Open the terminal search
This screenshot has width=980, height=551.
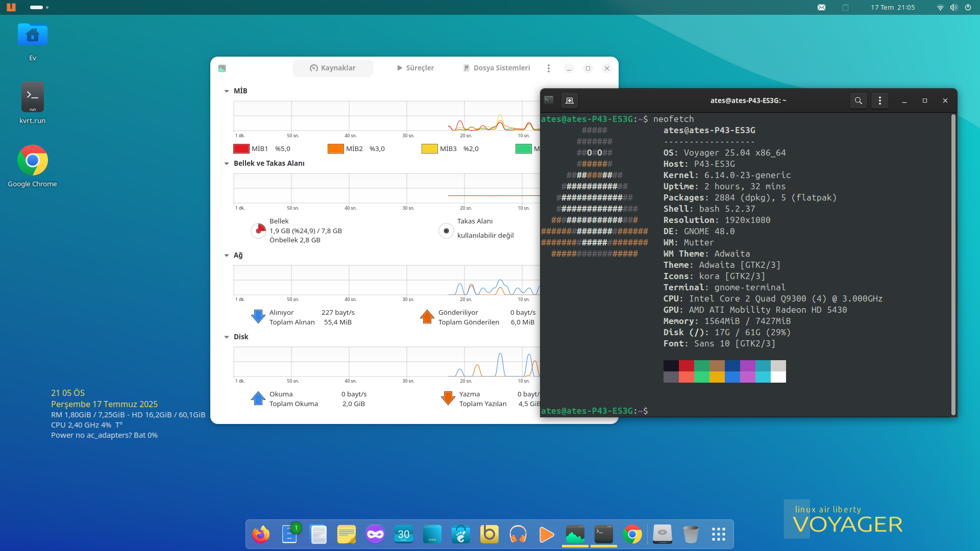pyautogui.click(x=859, y=101)
